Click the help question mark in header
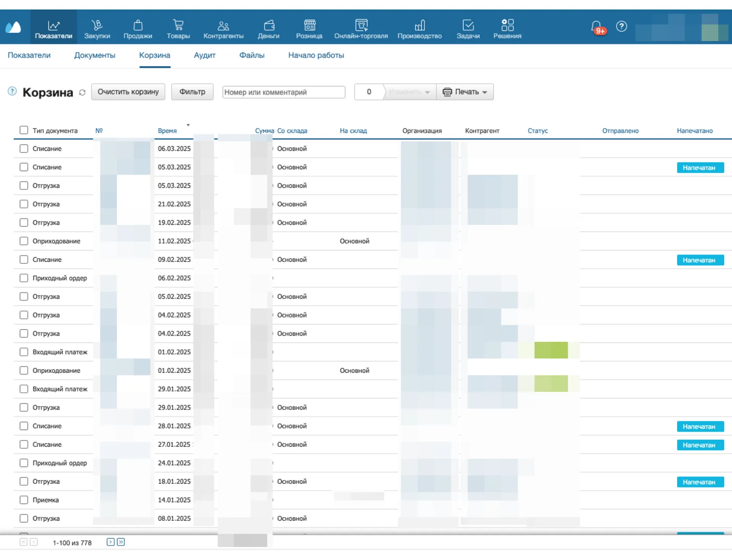 point(621,26)
